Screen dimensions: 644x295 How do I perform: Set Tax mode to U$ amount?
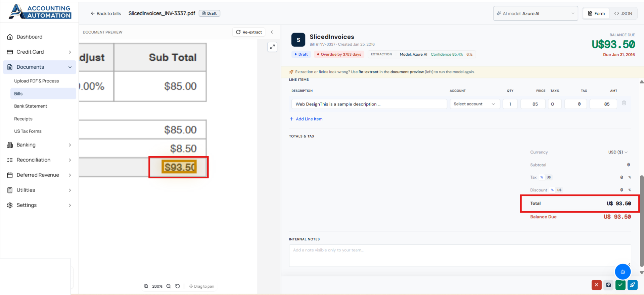pyautogui.click(x=549, y=177)
